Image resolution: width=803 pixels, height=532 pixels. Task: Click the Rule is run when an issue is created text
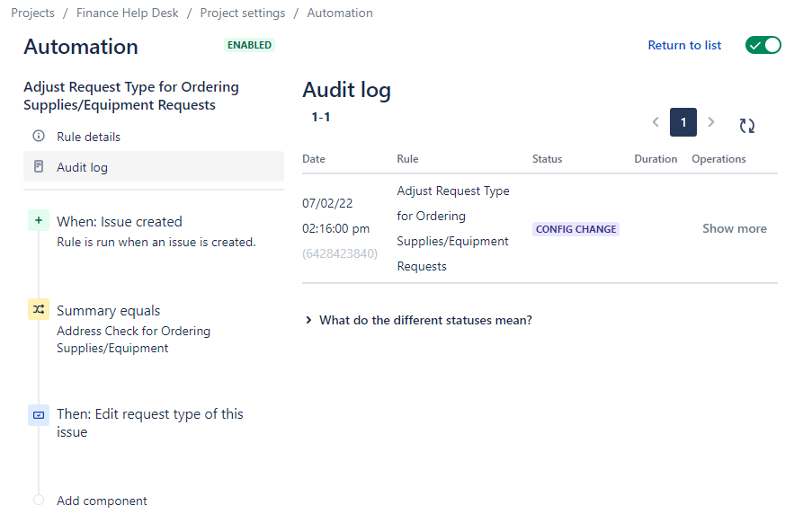(x=156, y=243)
